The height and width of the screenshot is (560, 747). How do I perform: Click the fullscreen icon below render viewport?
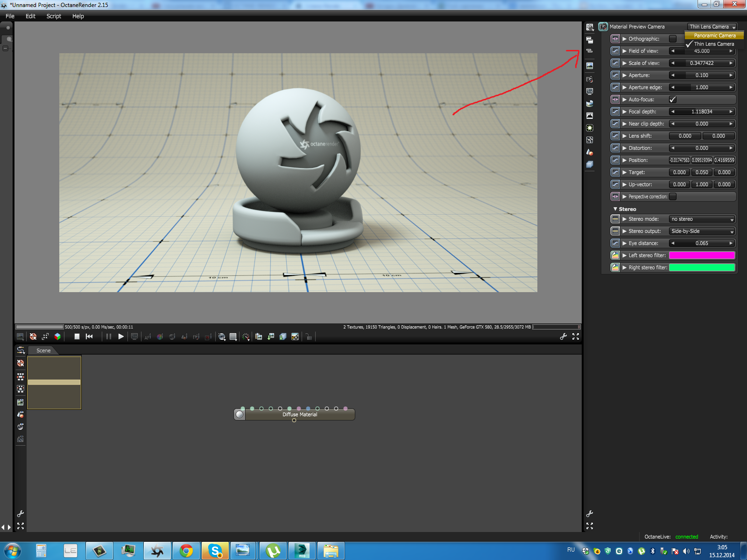pyautogui.click(x=576, y=336)
